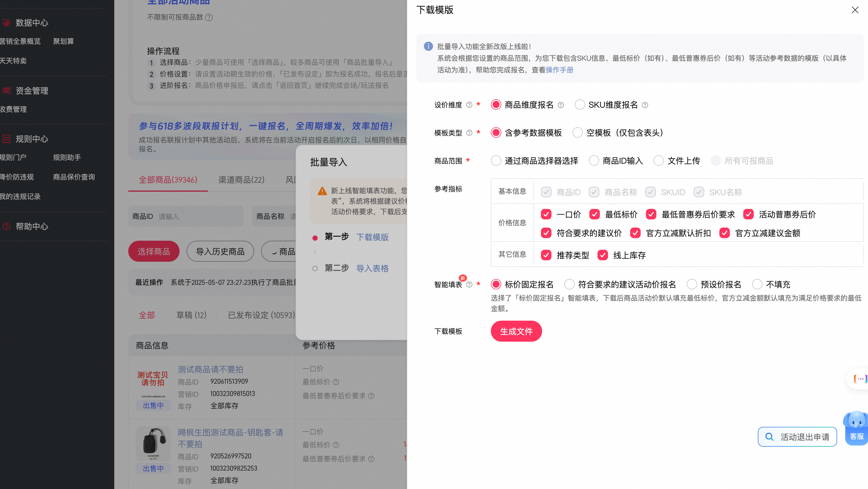The height and width of the screenshot is (489, 868).
Task: Click the magnifier icon in 活动退出申请 button
Action: point(769,437)
